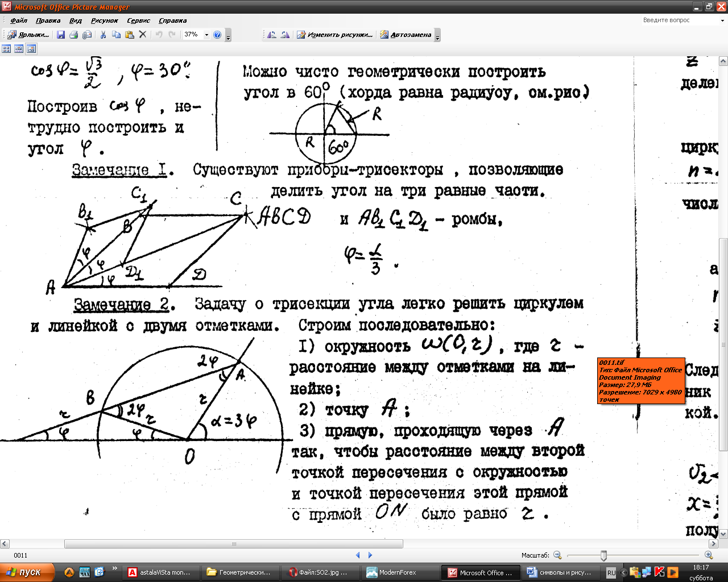Click the Cut scissors icon

103,35
